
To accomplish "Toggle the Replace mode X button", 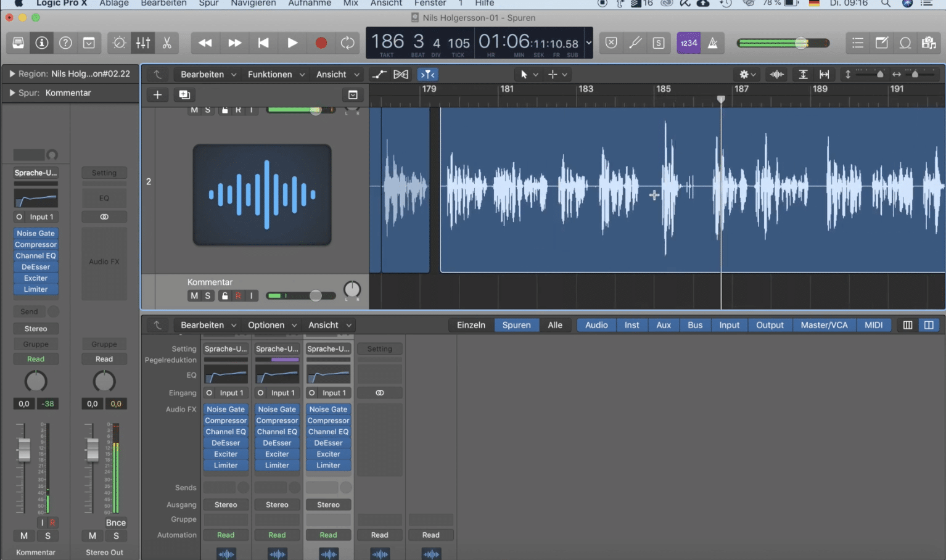I will pos(611,43).
